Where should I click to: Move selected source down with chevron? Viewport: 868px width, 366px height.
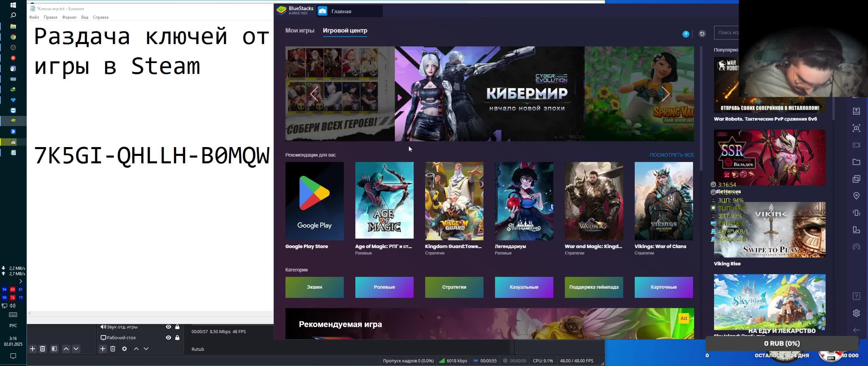[146, 349]
